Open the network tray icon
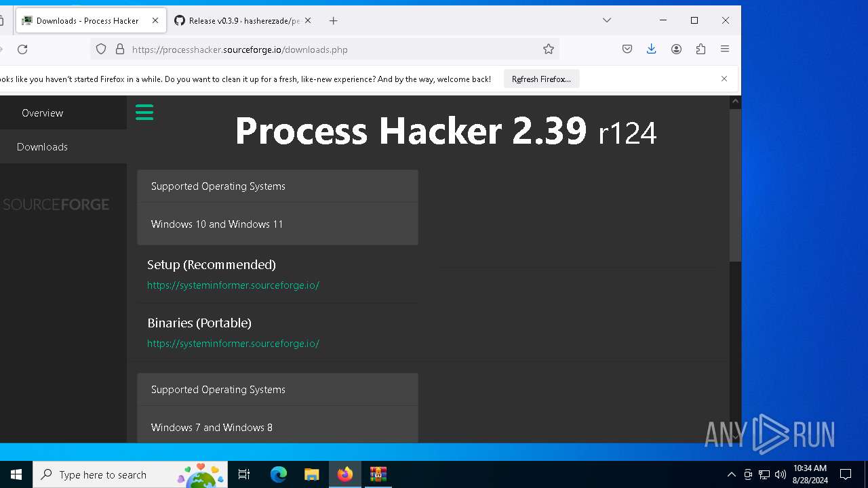 [x=764, y=474]
